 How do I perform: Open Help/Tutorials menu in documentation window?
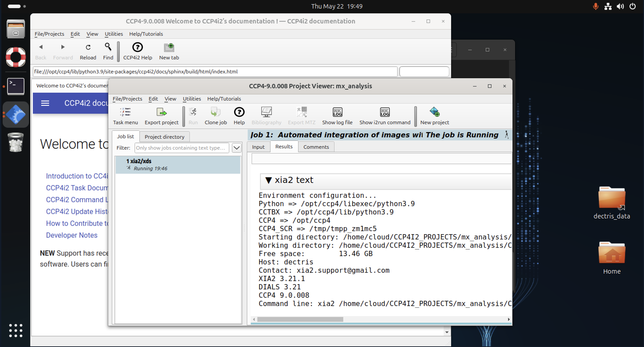(146, 34)
